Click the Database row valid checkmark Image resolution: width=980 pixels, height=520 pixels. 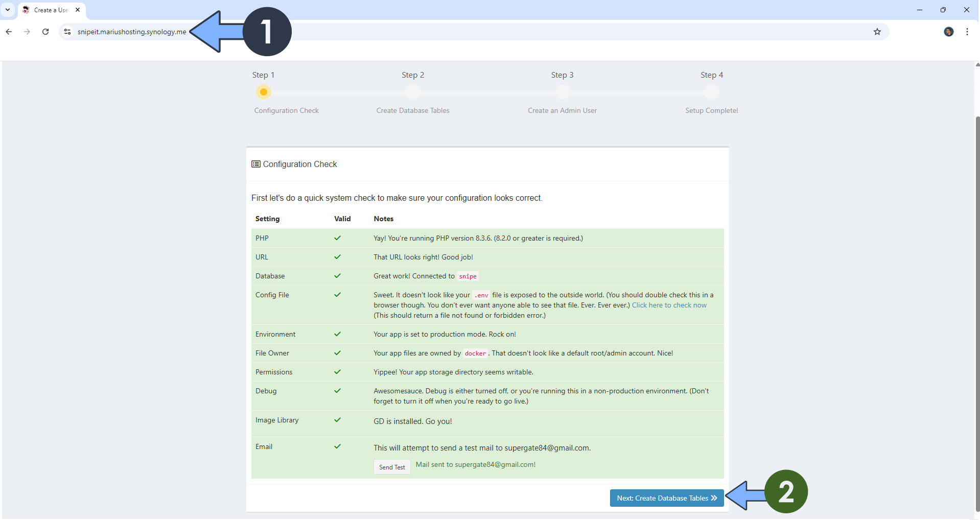click(x=337, y=276)
